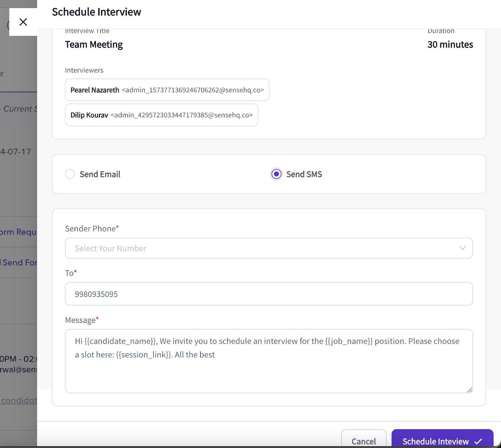Click the Schedule Interview heading
This screenshot has height=448, width=501.
[96, 12]
